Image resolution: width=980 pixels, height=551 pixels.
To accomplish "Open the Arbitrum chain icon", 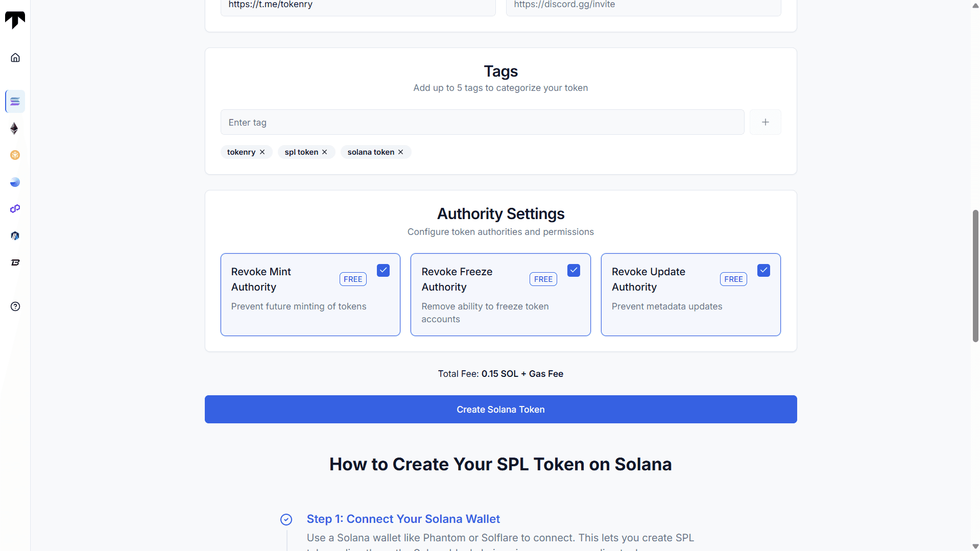I will pos(15,235).
